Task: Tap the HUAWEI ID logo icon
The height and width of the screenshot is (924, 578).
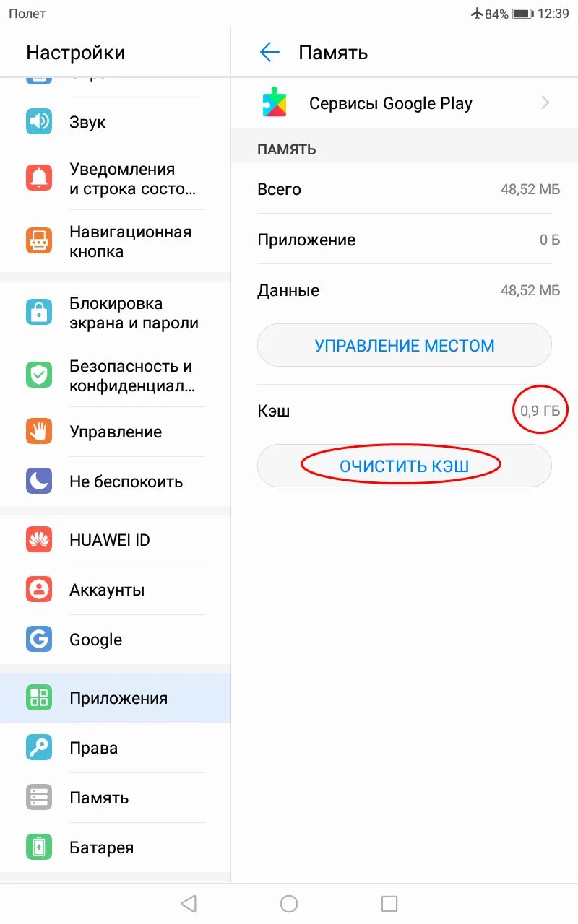Action: pos(39,539)
